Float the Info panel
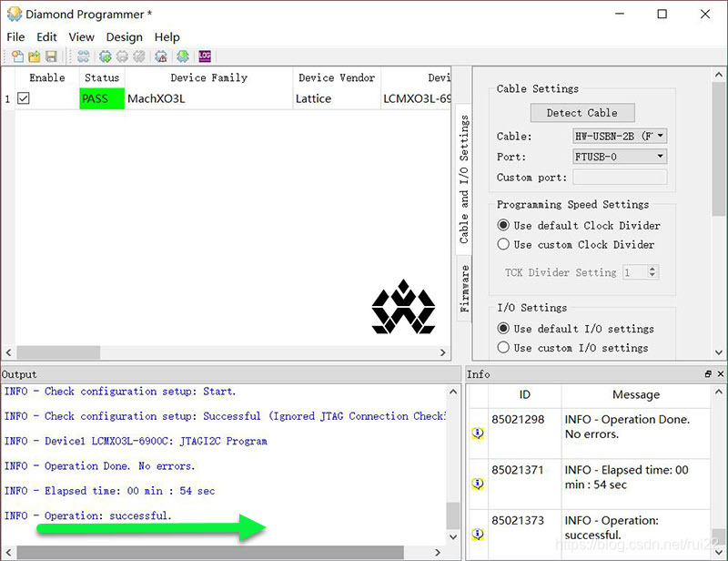Image resolution: width=728 pixels, height=561 pixels. 708,373
